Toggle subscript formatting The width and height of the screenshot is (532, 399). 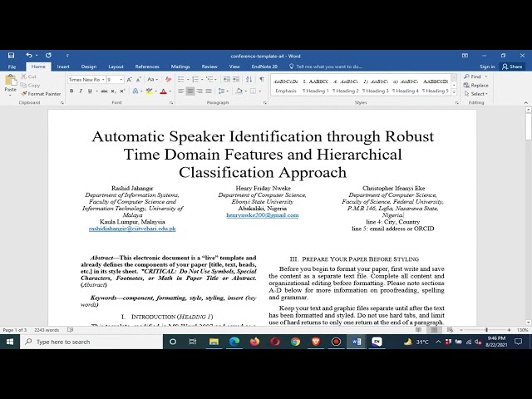[113, 91]
